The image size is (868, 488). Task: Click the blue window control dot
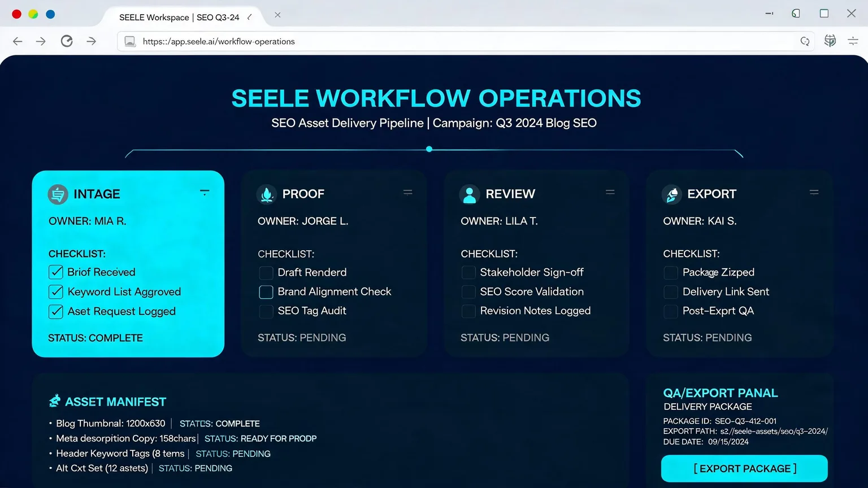tap(50, 14)
